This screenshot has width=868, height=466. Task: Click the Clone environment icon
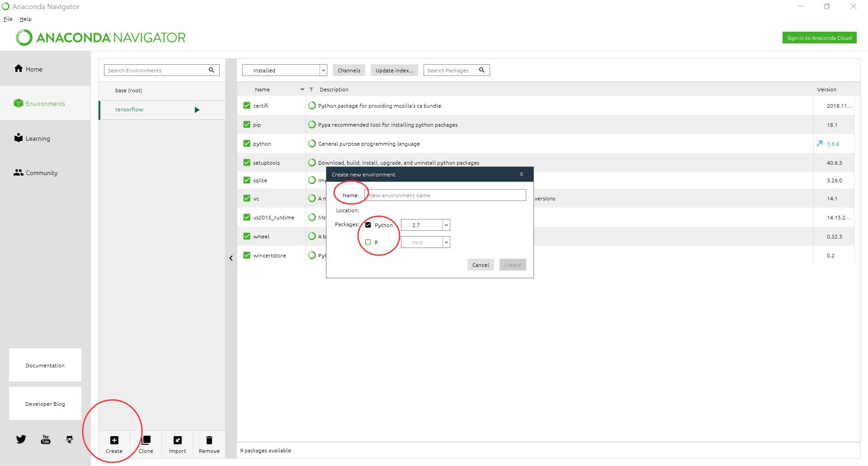[x=146, y=440]
